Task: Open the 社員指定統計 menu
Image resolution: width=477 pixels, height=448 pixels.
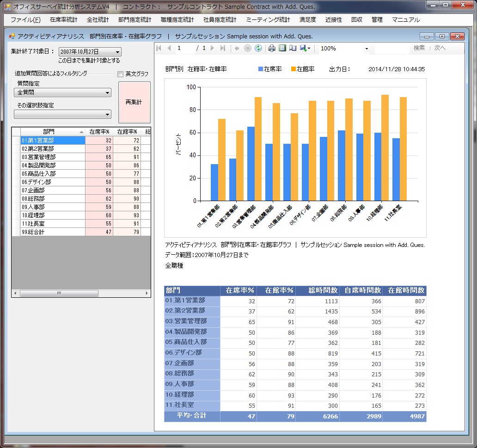Action: coord(220,20)
